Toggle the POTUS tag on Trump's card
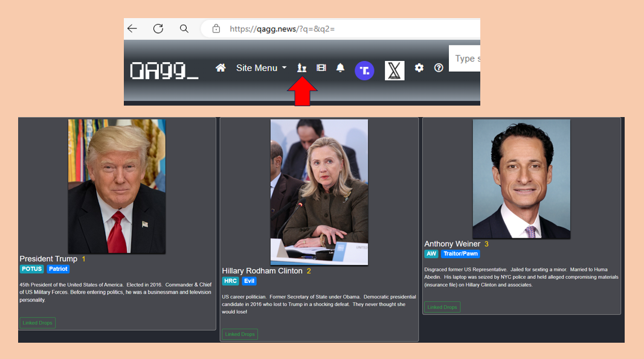644x359 pixels. [x=31, y=268]
